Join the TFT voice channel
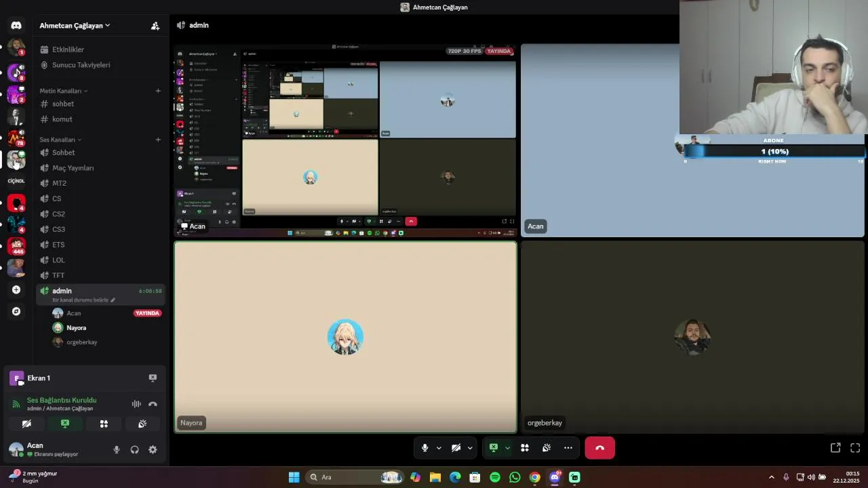The image size is (868, 488). pyautogui.click(x=100, y=276)
